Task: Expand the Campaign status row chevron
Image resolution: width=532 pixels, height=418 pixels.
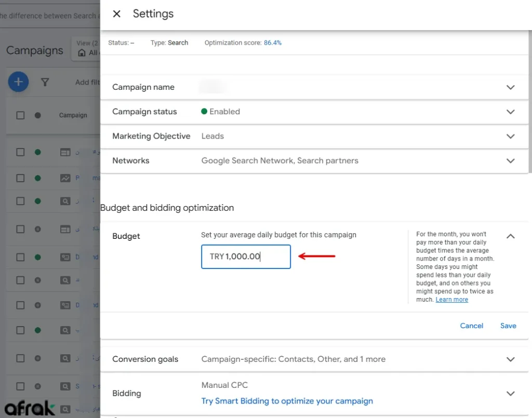Action: click(510, 112)
